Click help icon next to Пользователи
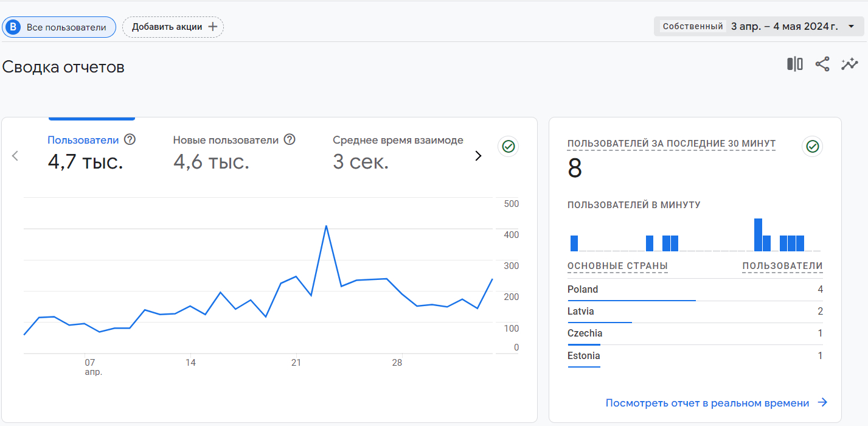 click(x=130, y=140)
